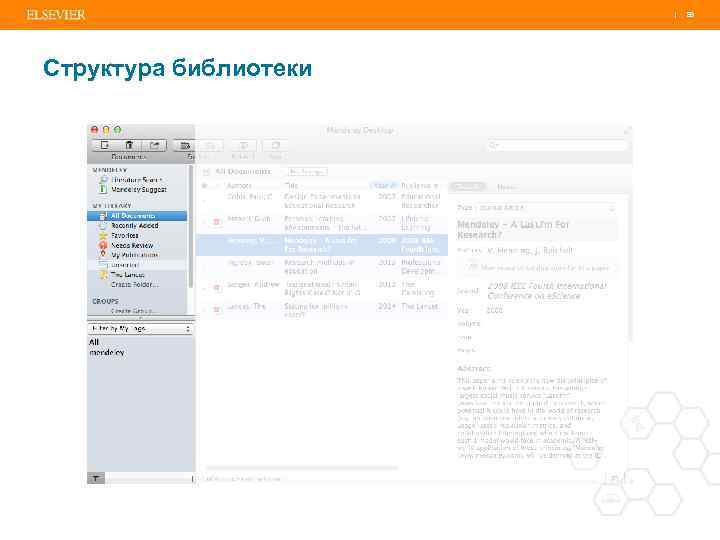Select the mendeley tag filter
This screenshot has width=720, height=540.
click(107, 353)
